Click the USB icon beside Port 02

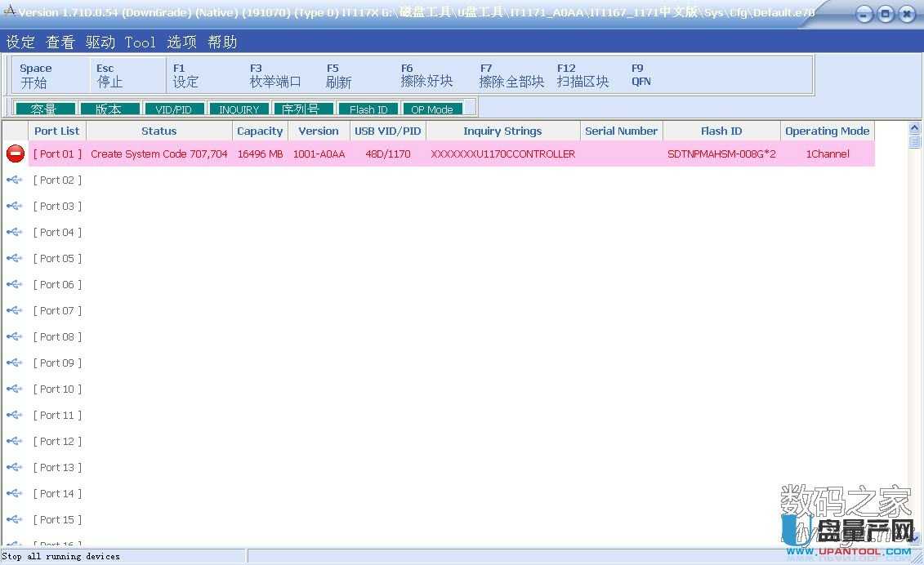tap(15, 180)
